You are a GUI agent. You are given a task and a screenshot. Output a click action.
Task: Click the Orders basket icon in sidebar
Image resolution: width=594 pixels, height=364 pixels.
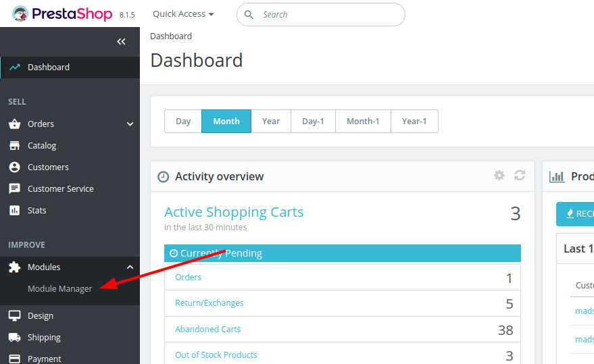(14, 124)
